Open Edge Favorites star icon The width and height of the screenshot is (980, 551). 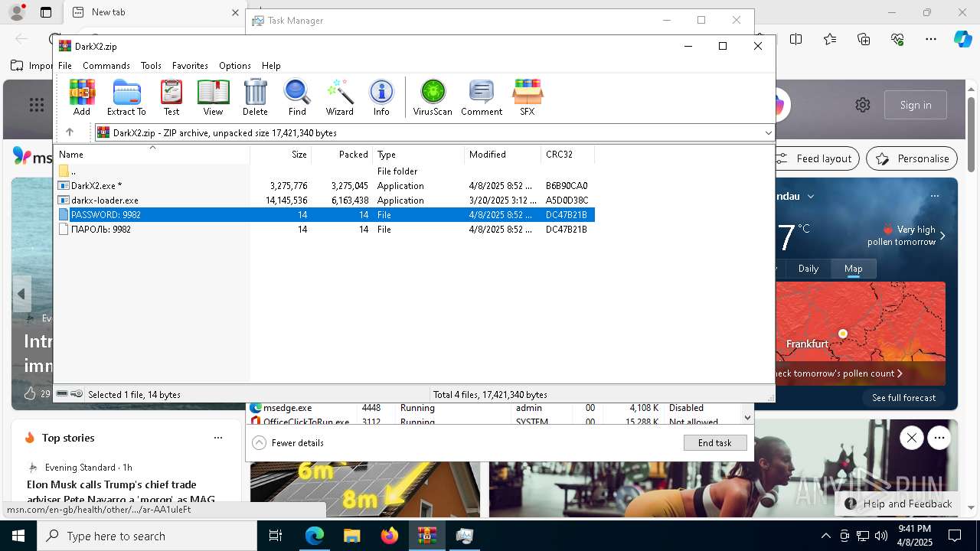[x=830, y=39]
